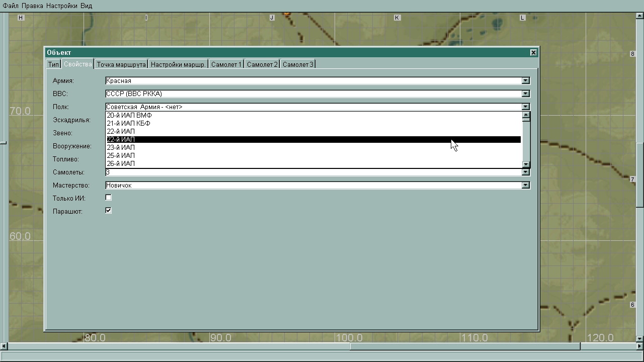Click the map horizontal scrollbar thumb
Image resolution: width=644 pixels, height=362 pixels.
coord(465,346)
